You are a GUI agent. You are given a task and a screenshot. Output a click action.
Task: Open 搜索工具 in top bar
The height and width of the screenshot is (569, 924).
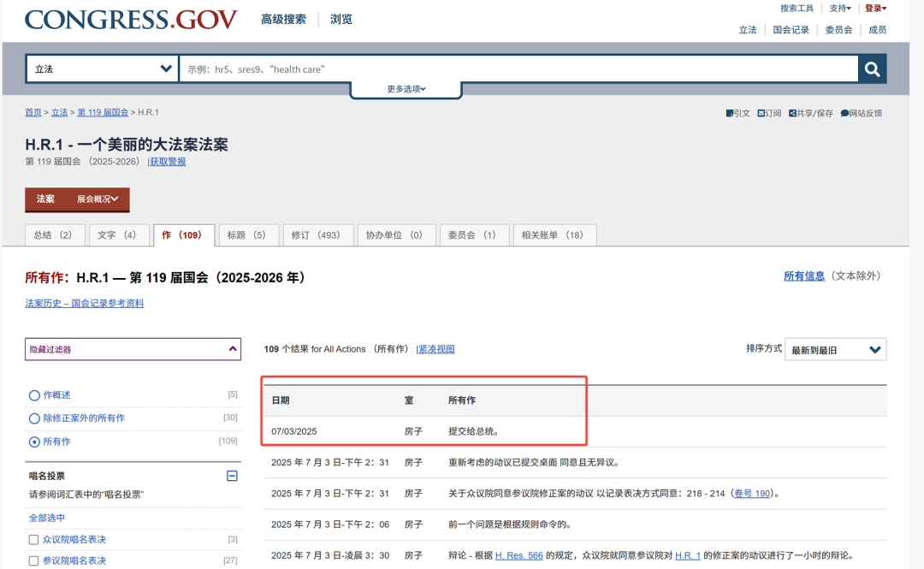pos(797,9)
